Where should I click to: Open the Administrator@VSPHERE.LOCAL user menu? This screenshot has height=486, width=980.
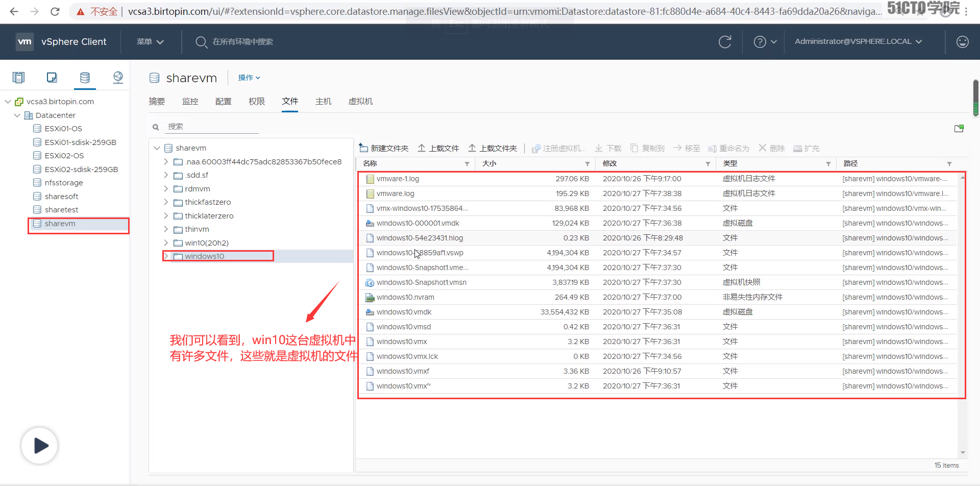(858, 41)
